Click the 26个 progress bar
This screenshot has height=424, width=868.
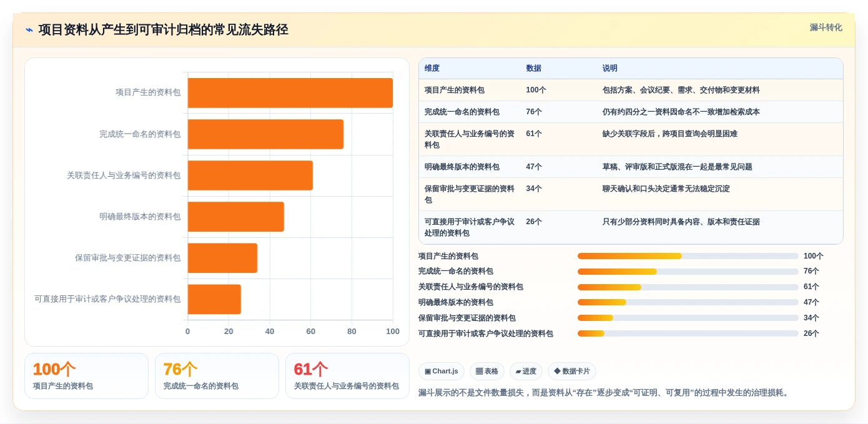pyautogui.click(x=688, y=333)
